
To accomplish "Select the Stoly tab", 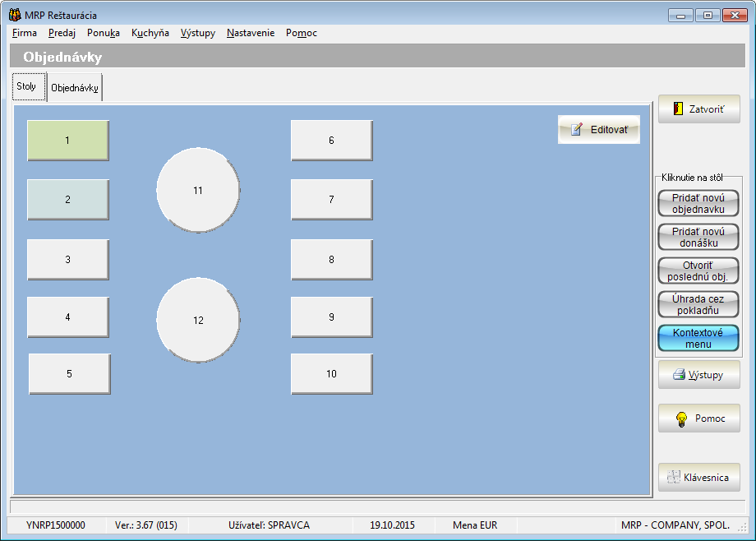I will 27,86.
